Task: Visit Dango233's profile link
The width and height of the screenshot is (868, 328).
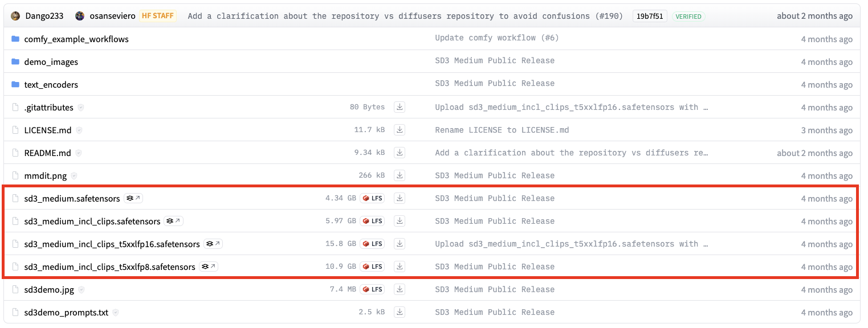Action: click(x=44, y=16)
